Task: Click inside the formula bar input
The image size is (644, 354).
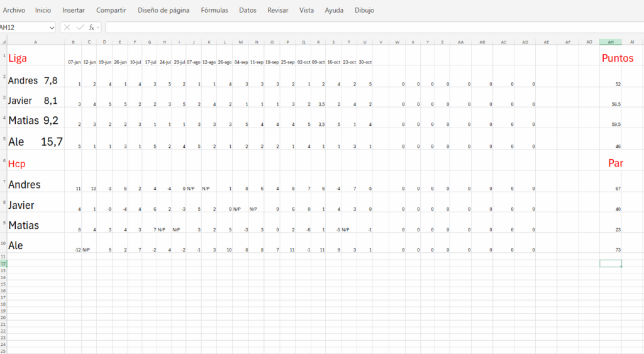Action: click(371, 27)
